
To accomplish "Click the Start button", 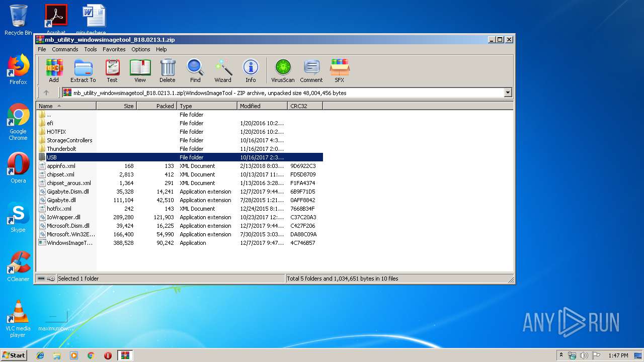I will pyautogui.click(x=14, y=355).
